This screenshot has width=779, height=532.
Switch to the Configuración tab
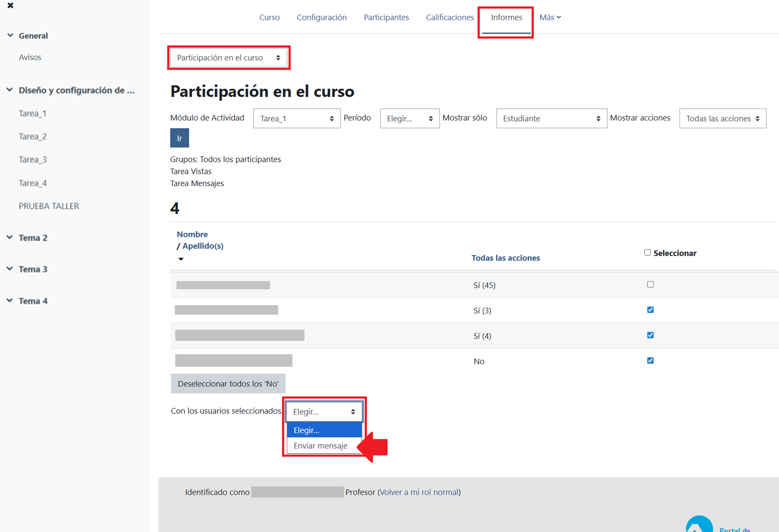322,17
